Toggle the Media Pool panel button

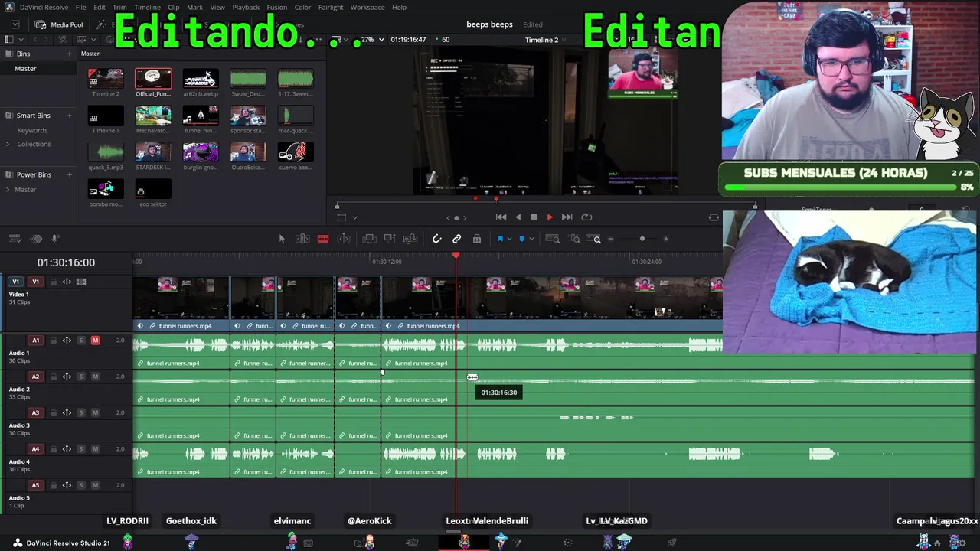point(59,24)
